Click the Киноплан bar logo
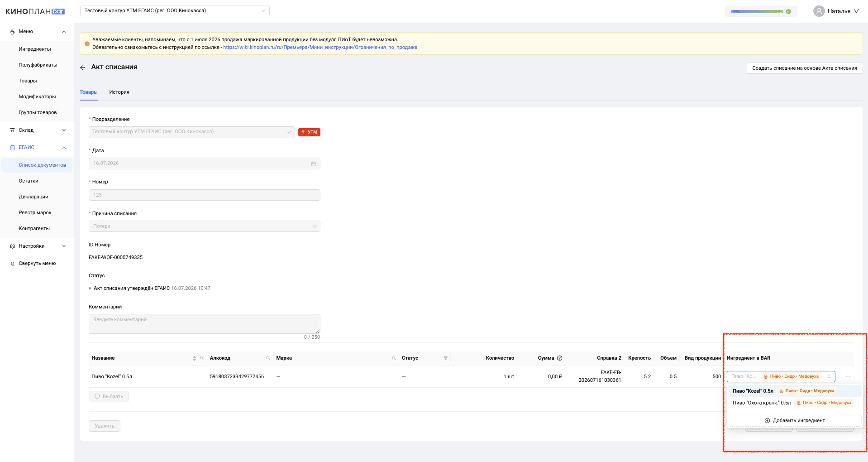Image resolution: width=868 pixels, height=462 pixels. (35, 11)
